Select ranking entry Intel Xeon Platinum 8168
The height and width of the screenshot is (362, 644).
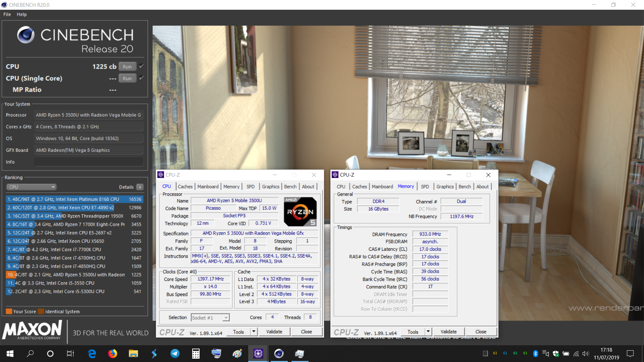(74, 199)
